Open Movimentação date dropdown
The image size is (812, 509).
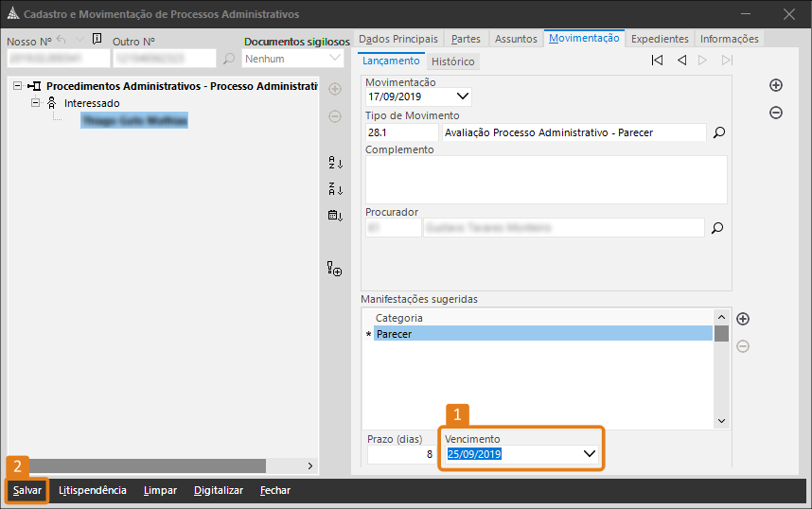pos(463,97)
